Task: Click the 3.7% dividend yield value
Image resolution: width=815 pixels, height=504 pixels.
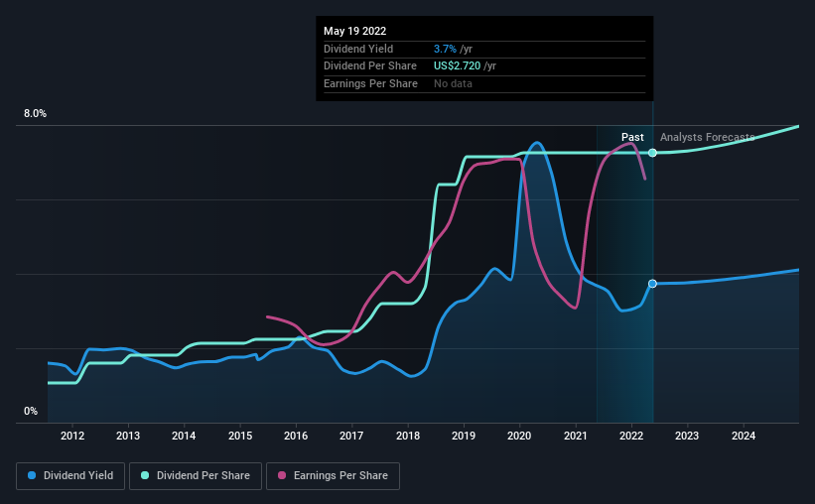Action: pyautogui.click(x=445, y=49)
